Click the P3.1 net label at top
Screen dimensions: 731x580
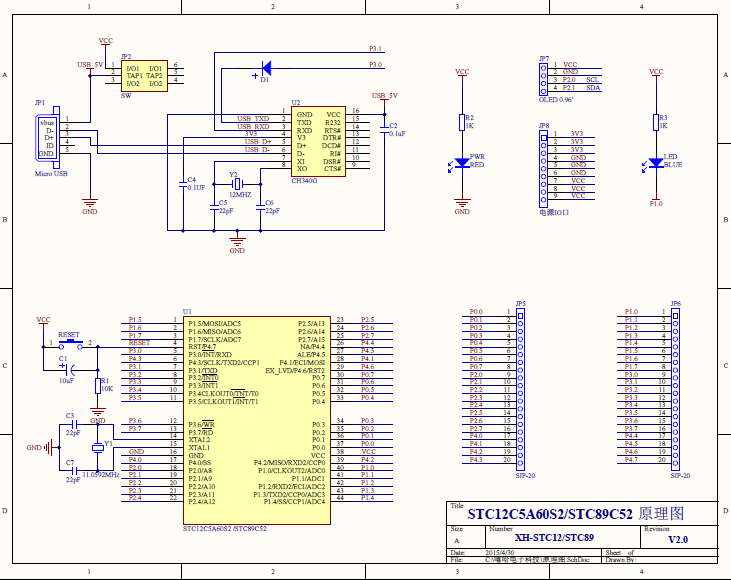click(x=375, y=48)
